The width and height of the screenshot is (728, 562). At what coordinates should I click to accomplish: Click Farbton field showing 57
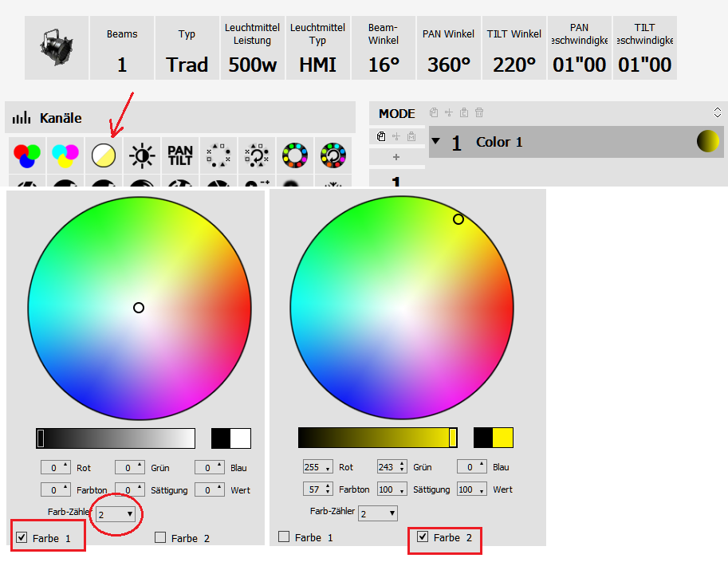coord(318,489)
